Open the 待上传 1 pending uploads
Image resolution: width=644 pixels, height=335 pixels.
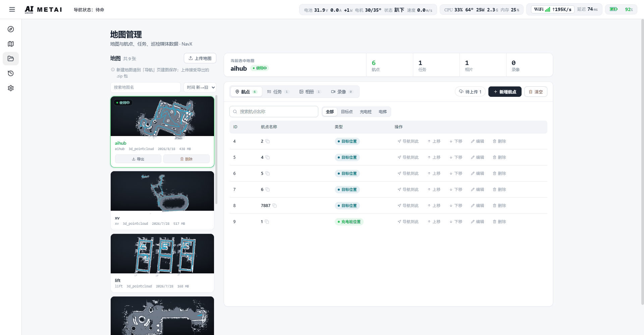[x=470, y=92]
